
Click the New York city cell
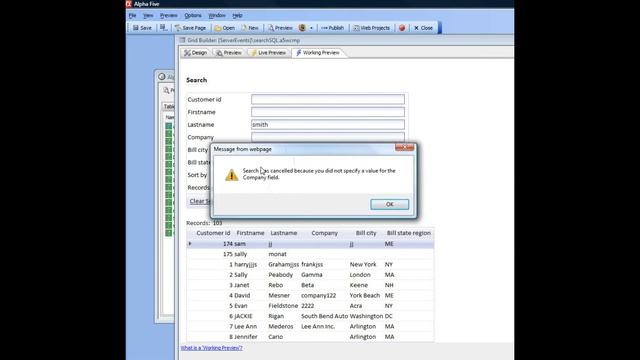click(x=363, y=264)
